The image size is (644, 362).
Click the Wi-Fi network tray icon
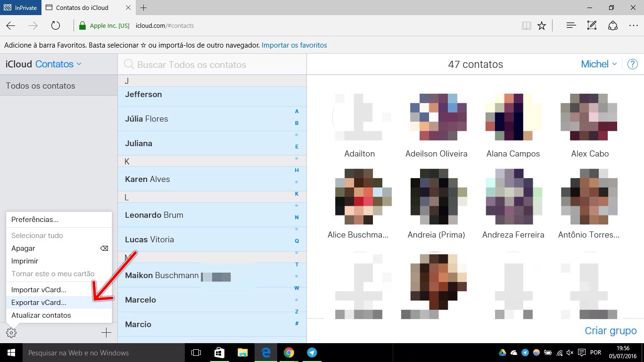pyautogui.click(x=559, y=353)
